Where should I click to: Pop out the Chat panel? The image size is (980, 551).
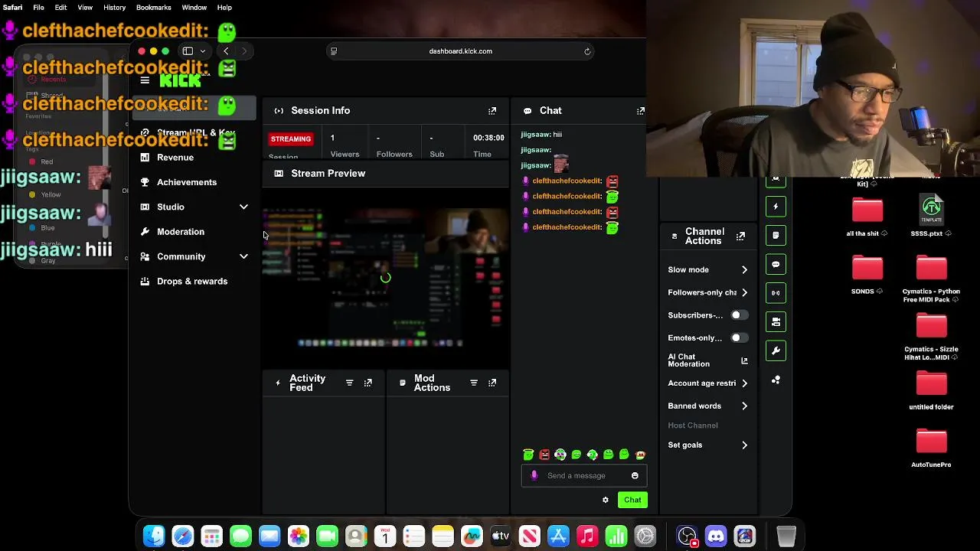pyautogui.click(x=641, y=111)
